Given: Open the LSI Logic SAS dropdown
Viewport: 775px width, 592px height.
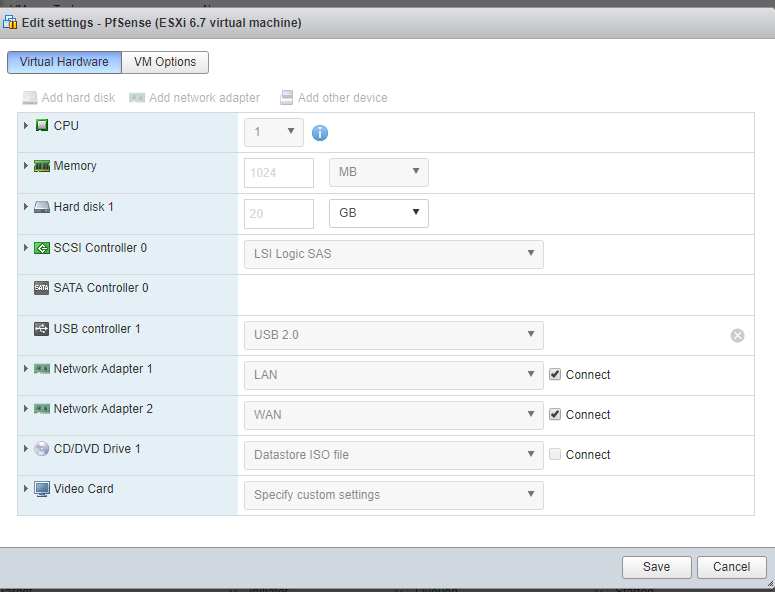Looking at the screenshot, I should coord(394,254).
